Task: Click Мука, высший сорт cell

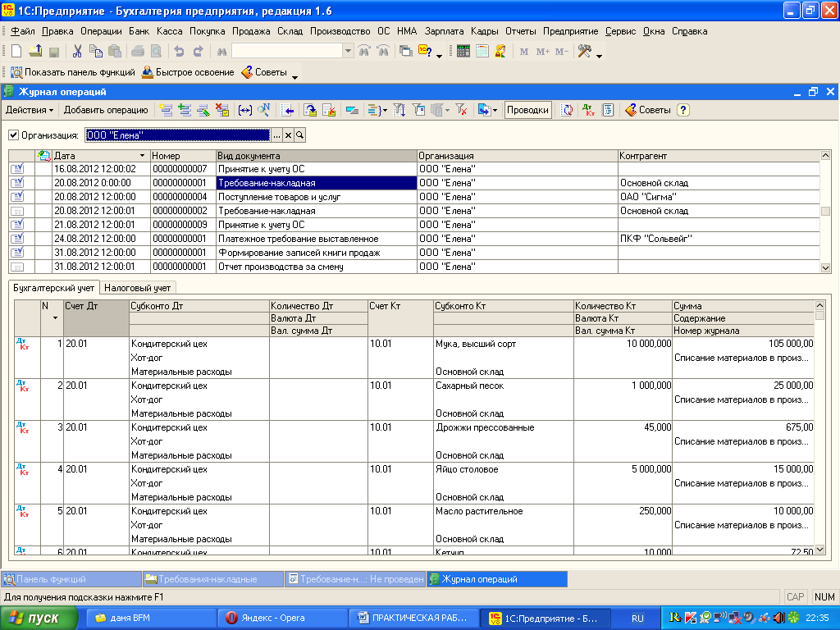Action: coord(504,344)
